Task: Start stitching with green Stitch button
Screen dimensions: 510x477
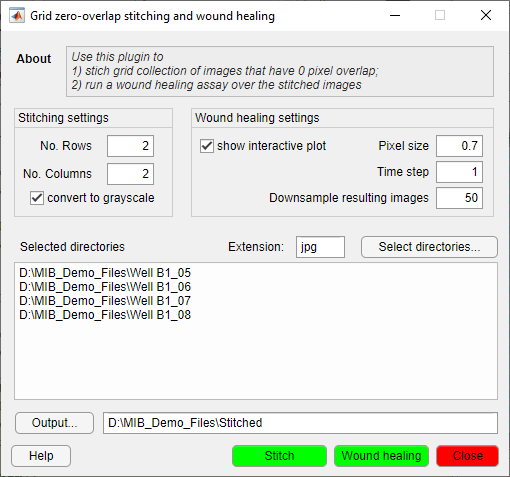Action: pos(279,456)
